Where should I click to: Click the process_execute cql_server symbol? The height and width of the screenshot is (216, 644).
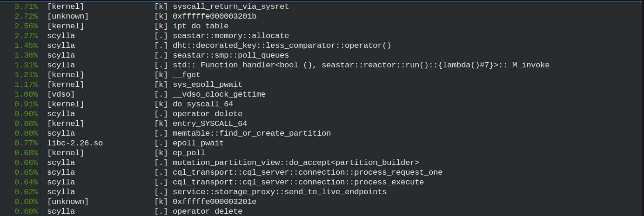point(298,182)
